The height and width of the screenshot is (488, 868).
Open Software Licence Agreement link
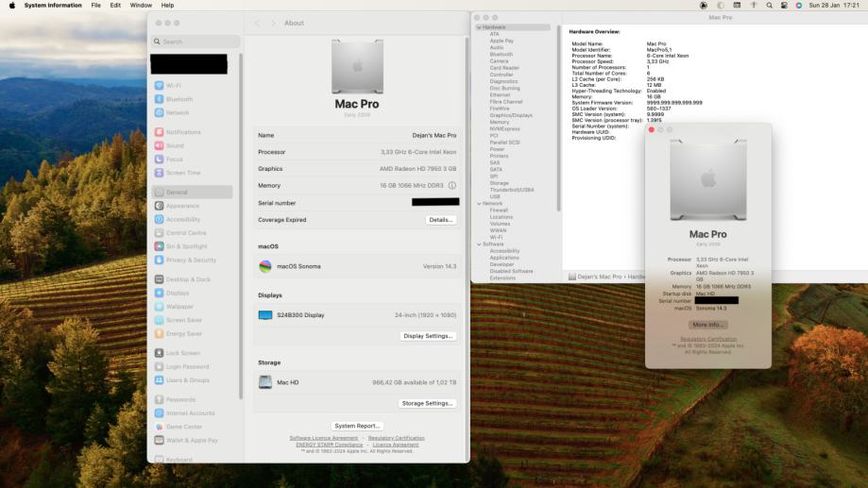(324, 438)
